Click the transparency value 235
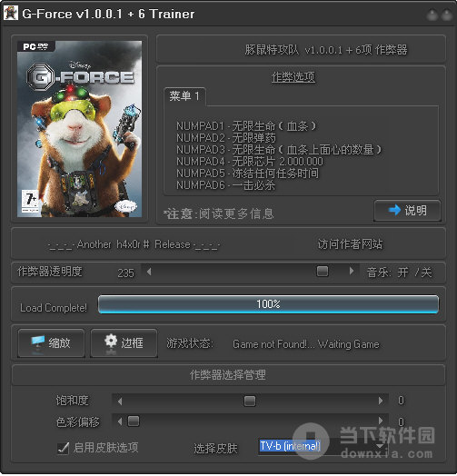 tap(125, 273)
